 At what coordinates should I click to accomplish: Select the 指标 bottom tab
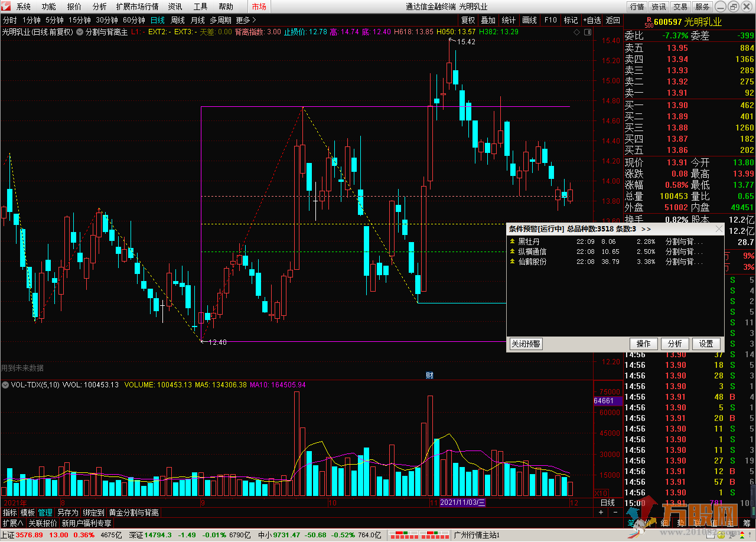coord(10,512)
